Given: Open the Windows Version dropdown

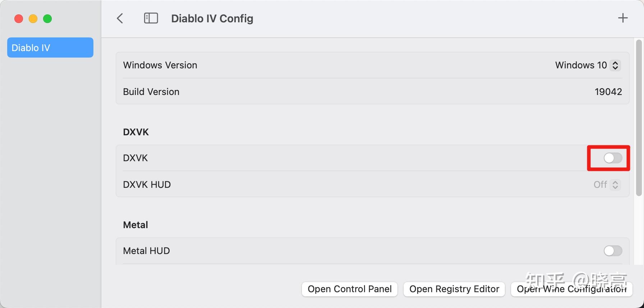Looking at the screenshot, I should point(588,65).
